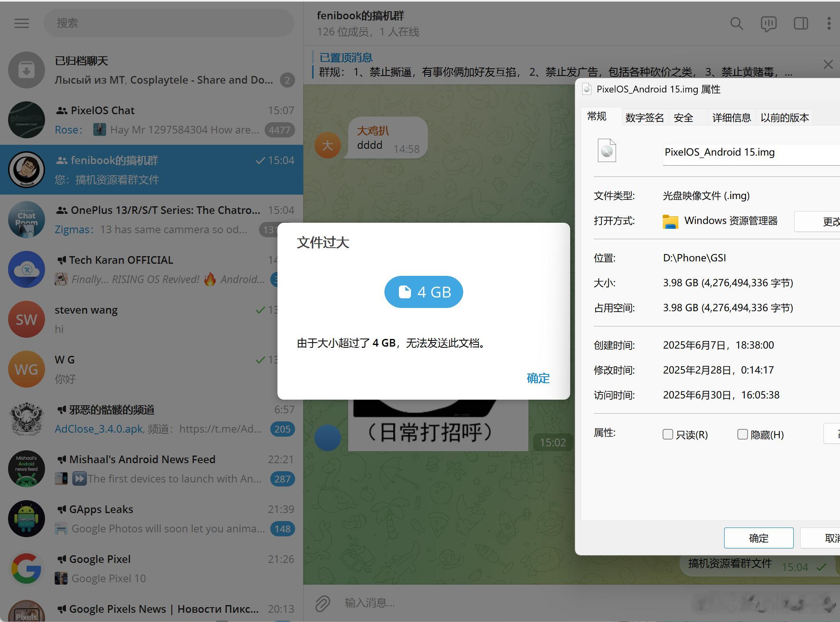Click the Windows Explorer folder icon in properties
The width and height of the screenshot is (840, 622).
(670, 221)
